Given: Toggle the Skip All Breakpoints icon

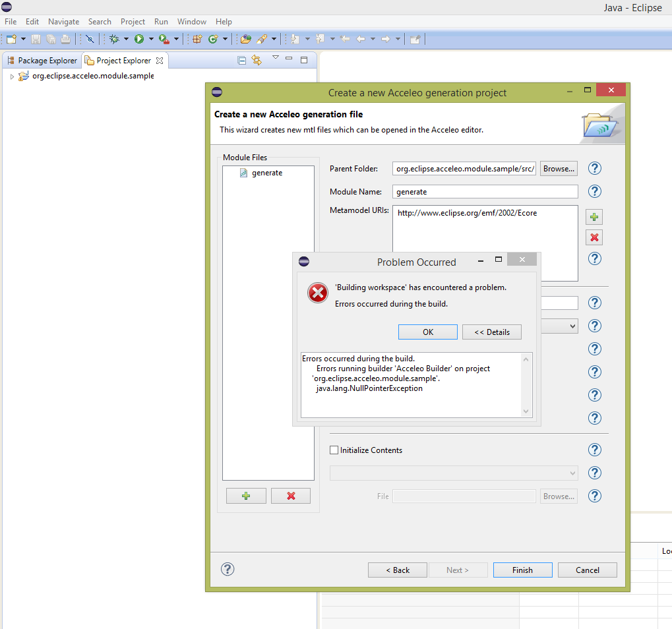Looking at the screenshot, I should coord(90,39).
